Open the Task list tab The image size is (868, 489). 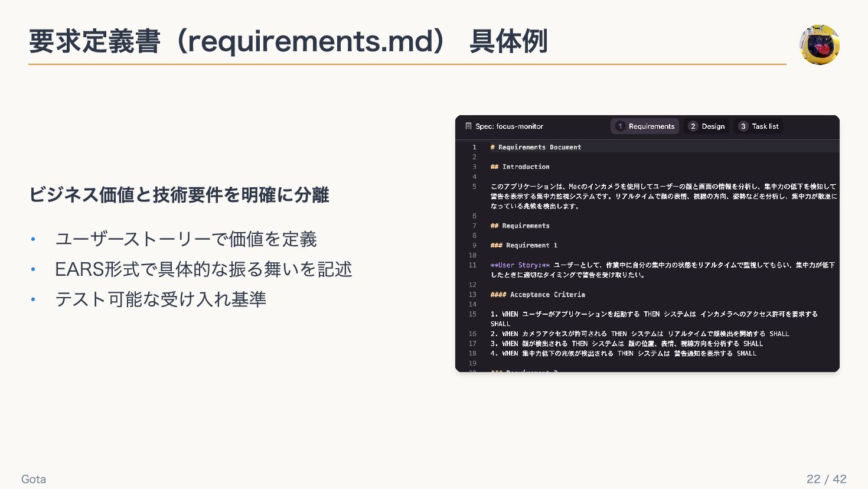click(x=759, y=126)
